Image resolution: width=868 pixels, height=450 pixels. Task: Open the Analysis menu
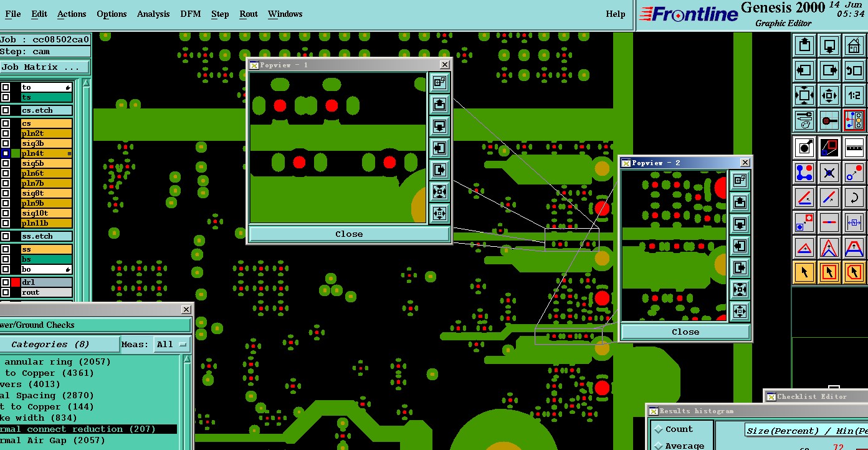tap(153, 14)
